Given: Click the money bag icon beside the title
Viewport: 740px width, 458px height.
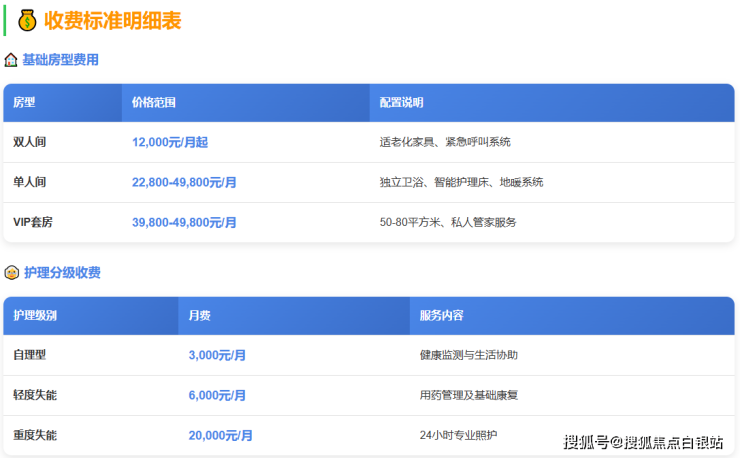Looking at the screenshot, I should 26,20.
